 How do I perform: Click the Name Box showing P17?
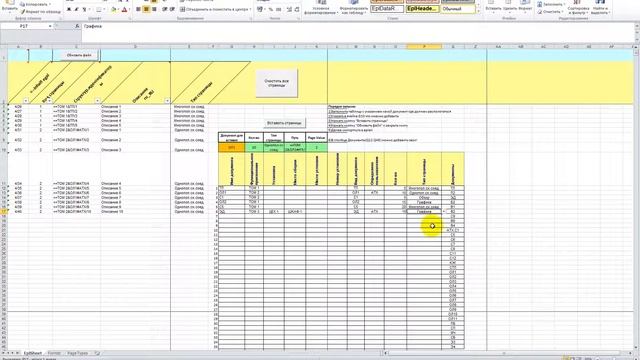click(x=24, y=26)
